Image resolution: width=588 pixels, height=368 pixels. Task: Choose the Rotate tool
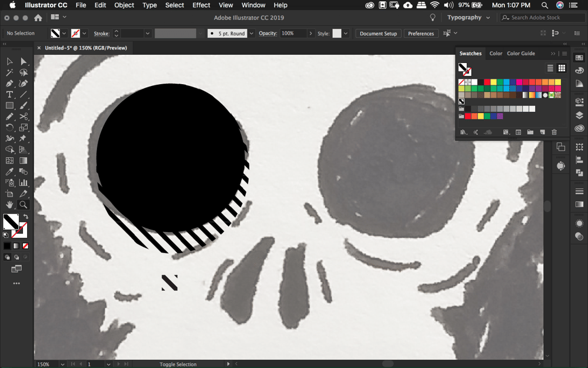(9, 127)
